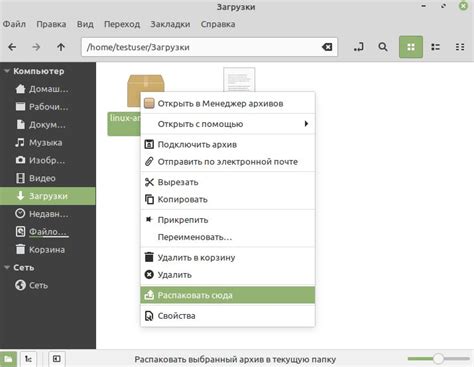Choose Переименовать… from context menu
The image size is (474, 367).
pos(228,237)
